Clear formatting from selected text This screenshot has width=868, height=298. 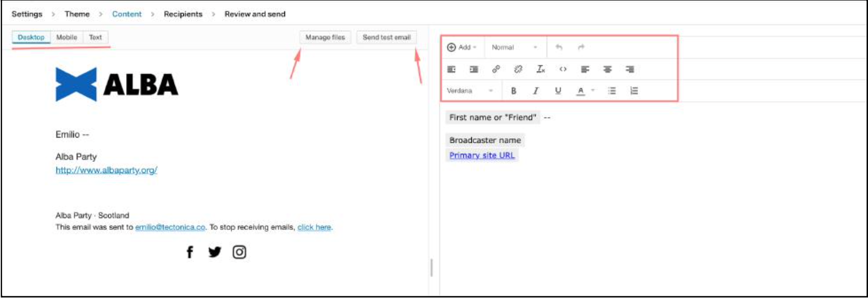(540, 69)
